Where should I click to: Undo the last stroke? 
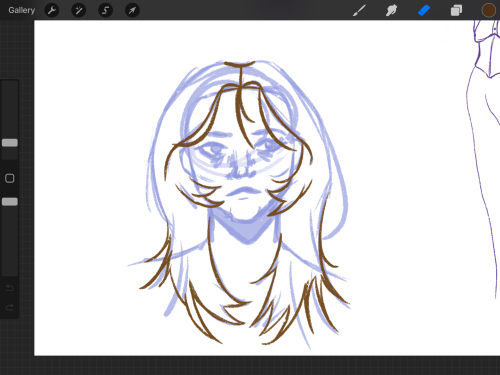click(x=10, y=288)
